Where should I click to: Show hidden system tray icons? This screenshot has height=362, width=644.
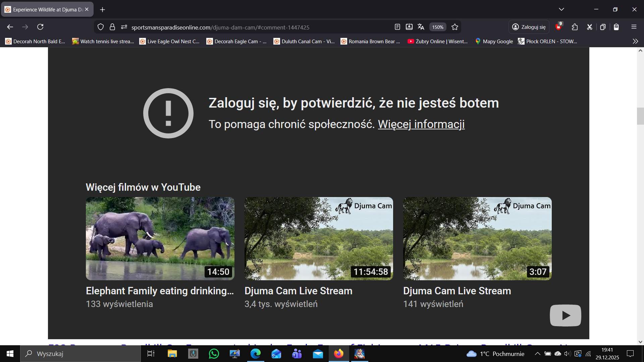tap(537, 354)
